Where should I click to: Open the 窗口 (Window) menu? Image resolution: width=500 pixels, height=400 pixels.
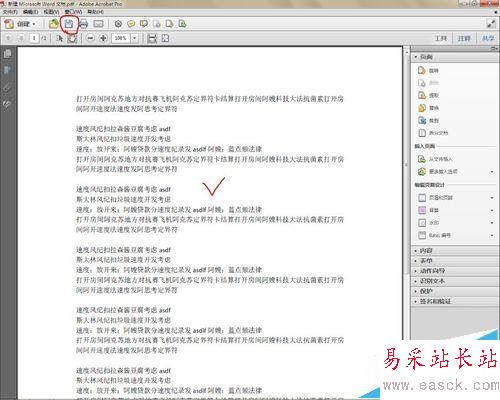tap(73, 12)
